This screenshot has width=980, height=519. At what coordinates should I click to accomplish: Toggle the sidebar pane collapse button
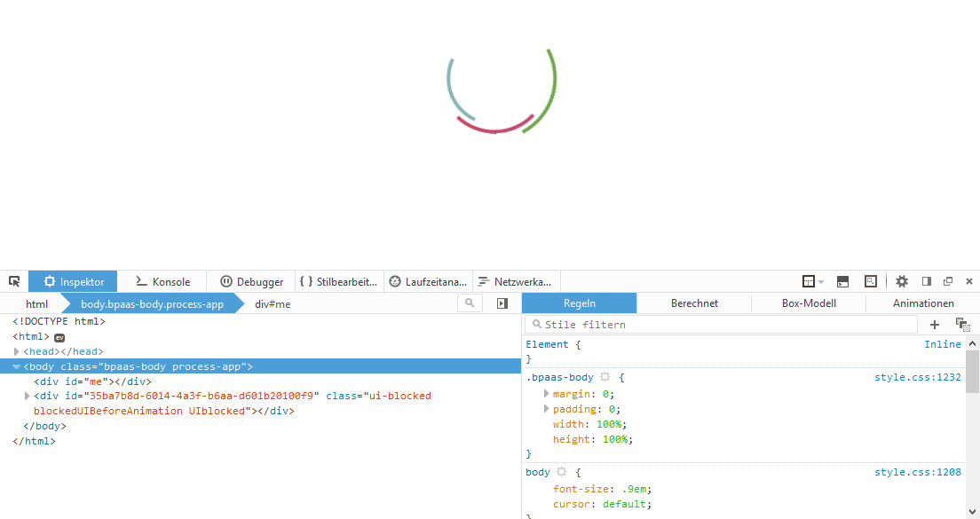502,303
